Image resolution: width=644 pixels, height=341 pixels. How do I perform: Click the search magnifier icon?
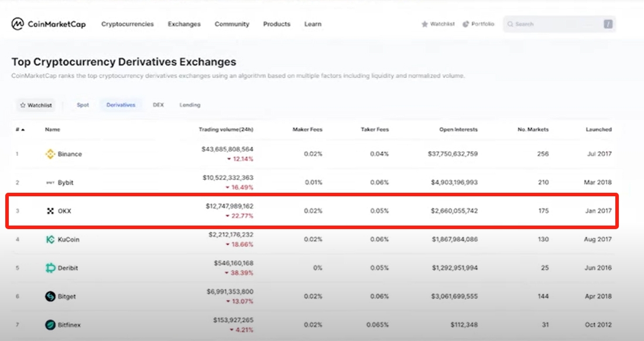(510, 24)
